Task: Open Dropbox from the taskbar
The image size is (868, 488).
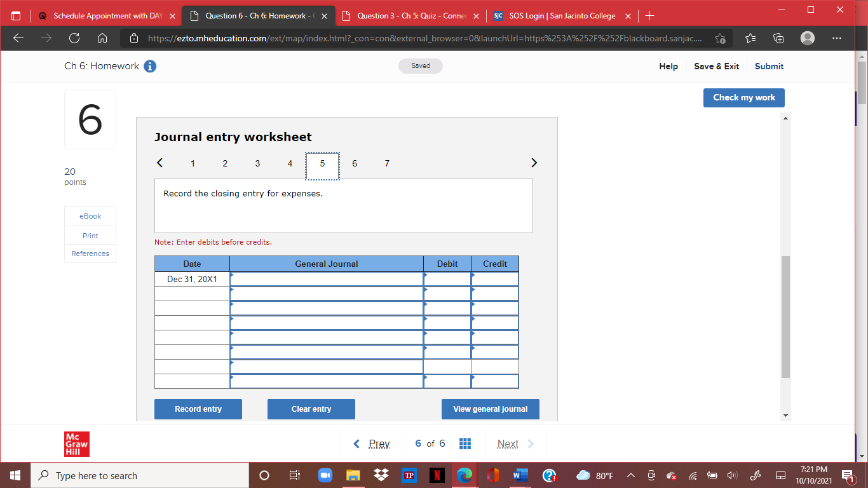Action: pyautogui.click(x=381, y=475)
